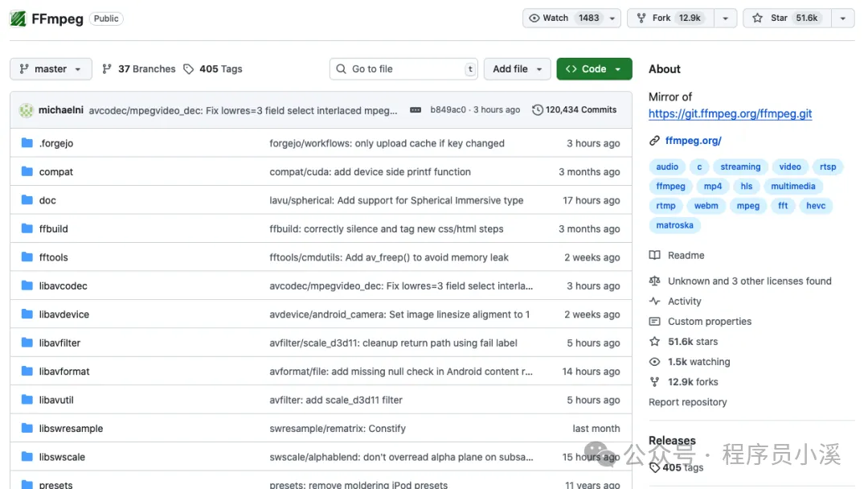The image size is (868, 489).
Task: Open the master branch dropdown
Action: 51,68
